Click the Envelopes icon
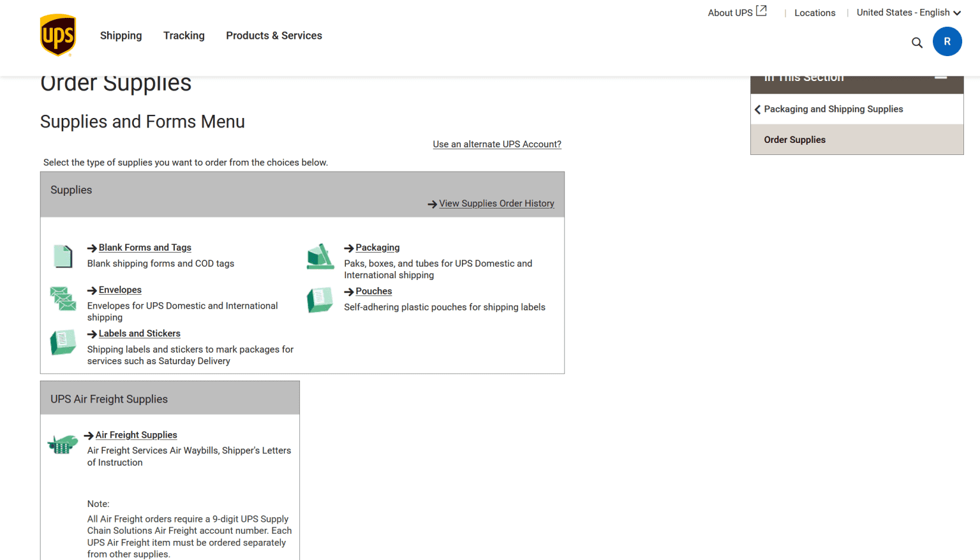The height and width of the screenshot is (560, 980). 63,298
